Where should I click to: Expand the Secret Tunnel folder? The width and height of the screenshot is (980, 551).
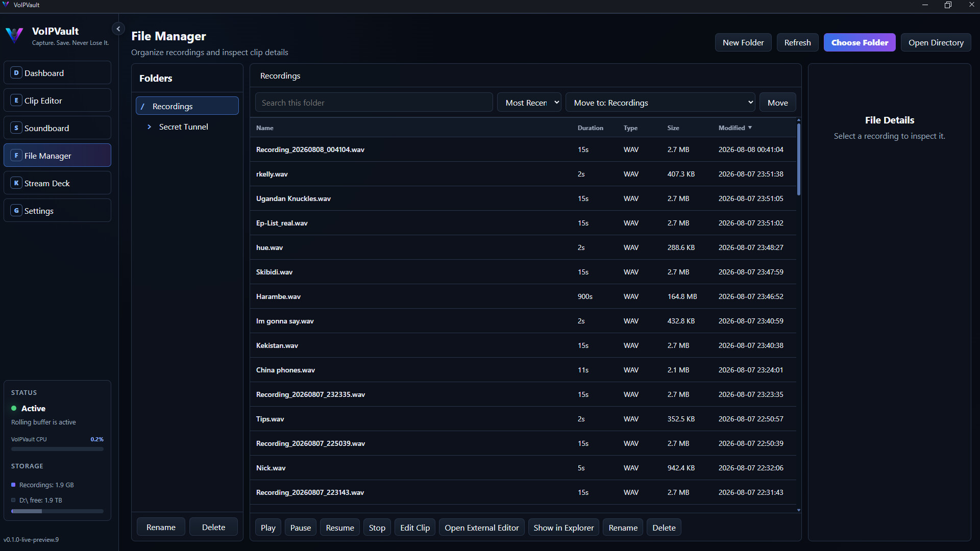(149, 127)
